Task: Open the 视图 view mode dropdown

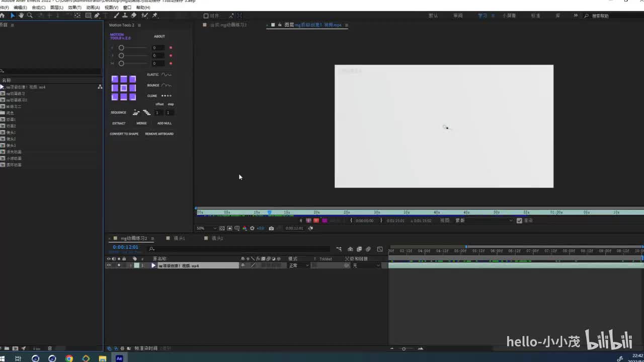Action: pyautogui.click(x=484, y=220)
